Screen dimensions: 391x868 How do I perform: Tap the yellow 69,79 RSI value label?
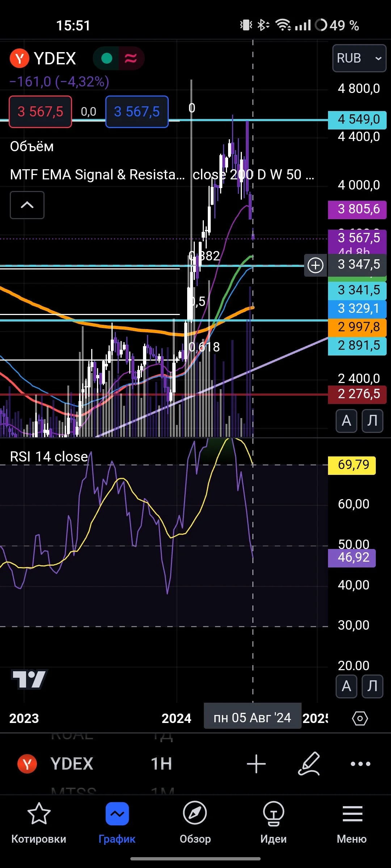(x=352, y=465)
